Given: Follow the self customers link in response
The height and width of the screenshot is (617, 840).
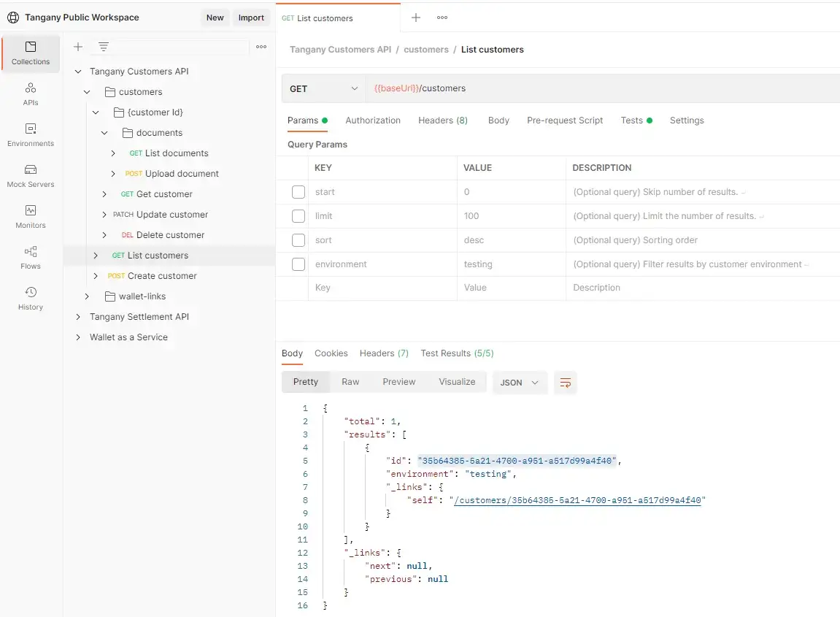Looking at the screenshot, I should click(x=577, y=500).
